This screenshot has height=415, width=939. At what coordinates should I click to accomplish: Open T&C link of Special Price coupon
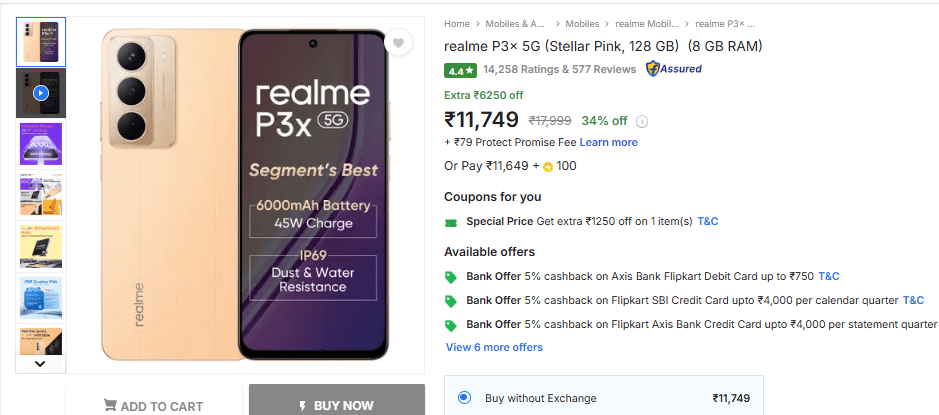pos(707,221)
